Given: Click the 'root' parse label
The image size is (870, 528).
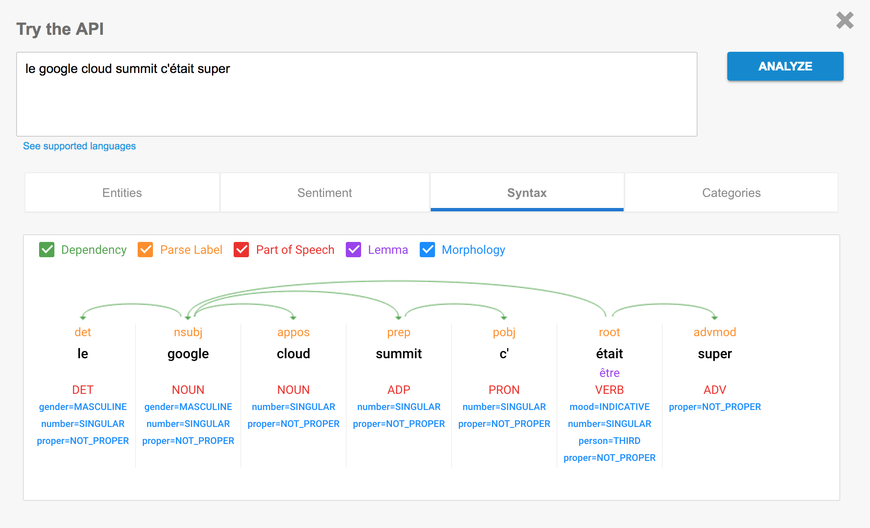Looking at the screenshot, I should 609,332.
